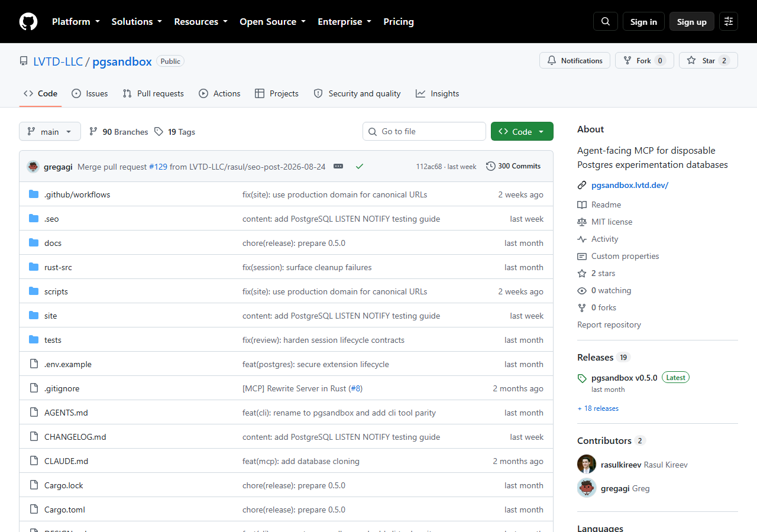Switch to the Actions tab
This screenshot has height=532, width=757.
click(x=219, y=93)
